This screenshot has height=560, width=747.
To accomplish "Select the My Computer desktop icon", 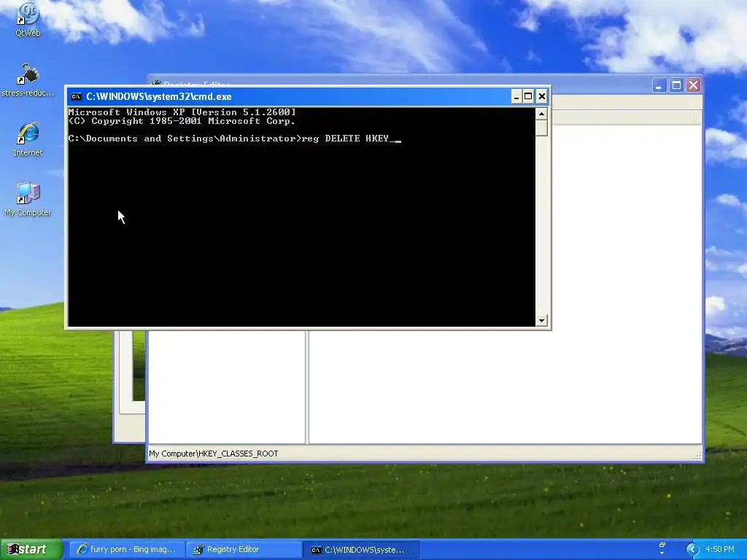I will (28, 200).
